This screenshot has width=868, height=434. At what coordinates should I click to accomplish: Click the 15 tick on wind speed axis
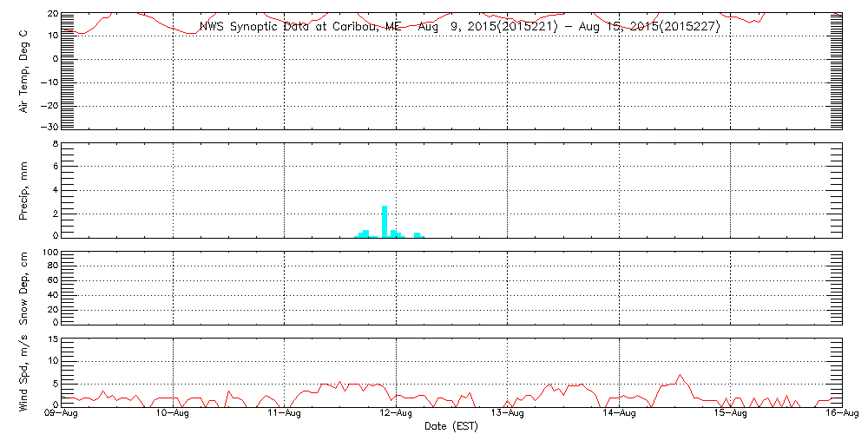(52, 339)
